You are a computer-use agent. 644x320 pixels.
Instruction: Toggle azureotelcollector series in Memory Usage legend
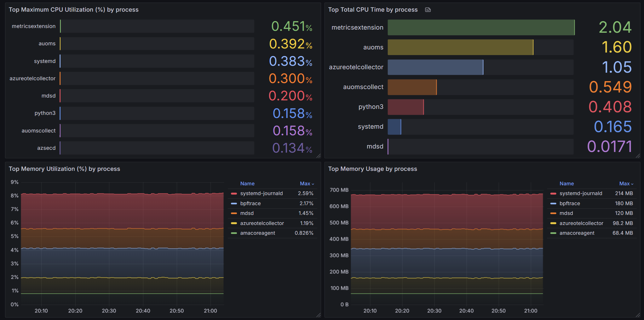pos(581,223)
